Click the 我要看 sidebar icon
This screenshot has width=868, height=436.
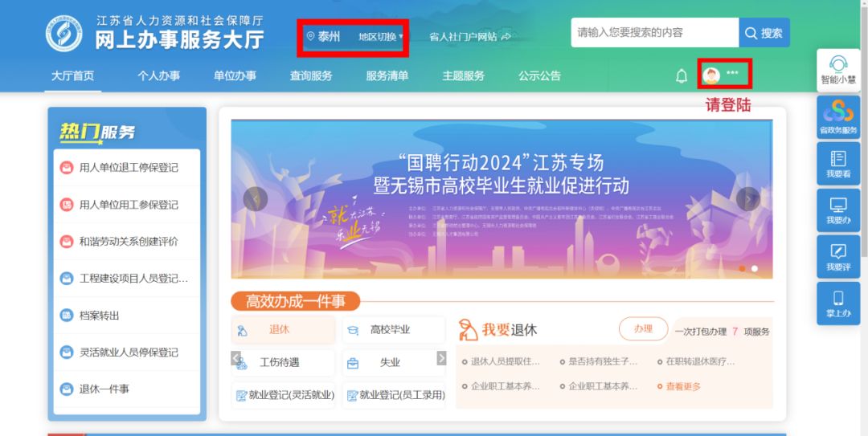point(838,164)
